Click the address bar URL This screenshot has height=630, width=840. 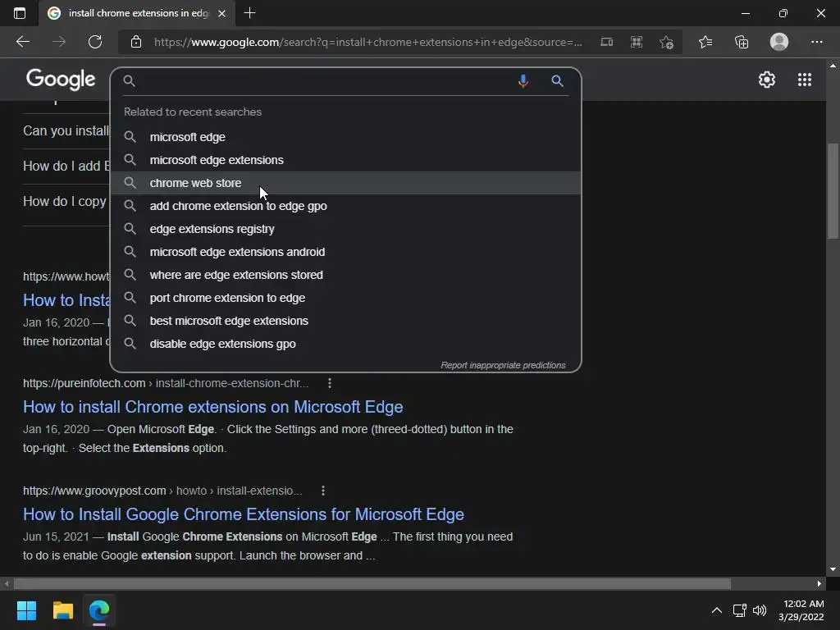click(367, 42)
